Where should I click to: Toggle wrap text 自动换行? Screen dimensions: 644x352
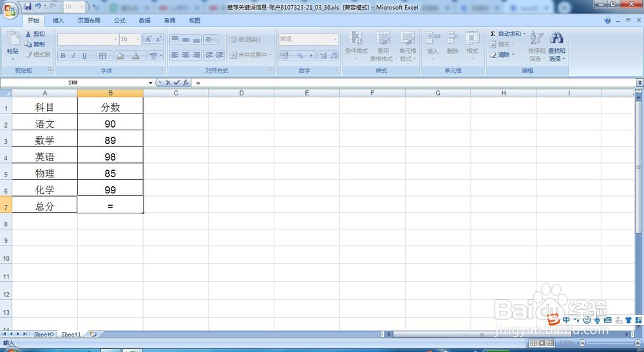click(x=245, y=39)
